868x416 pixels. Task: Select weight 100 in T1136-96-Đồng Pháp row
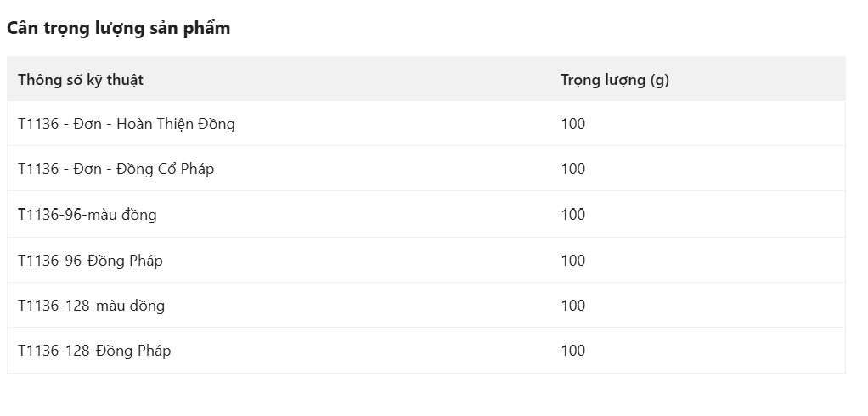click(x=573, y=260)
